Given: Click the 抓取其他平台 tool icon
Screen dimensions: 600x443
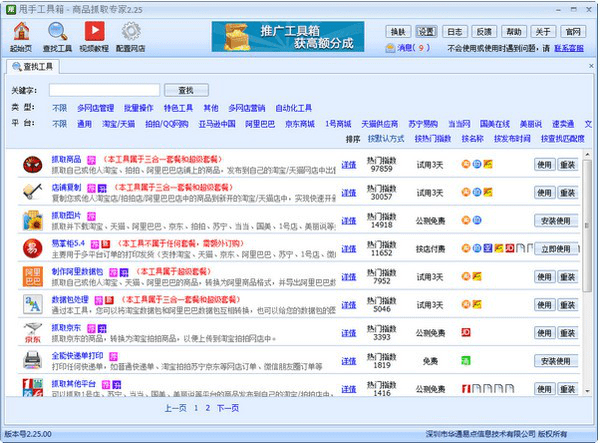Looking at the screenshot, I should 33,387.
